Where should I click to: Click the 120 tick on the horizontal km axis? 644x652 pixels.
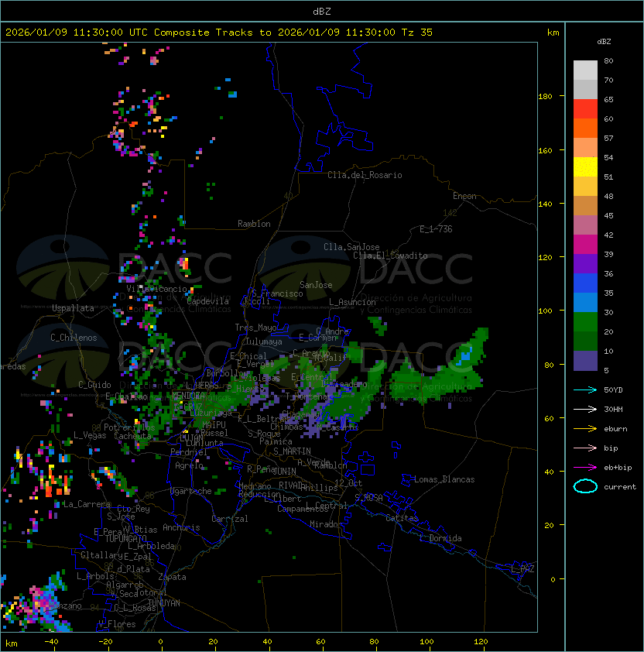pos(481,641)
